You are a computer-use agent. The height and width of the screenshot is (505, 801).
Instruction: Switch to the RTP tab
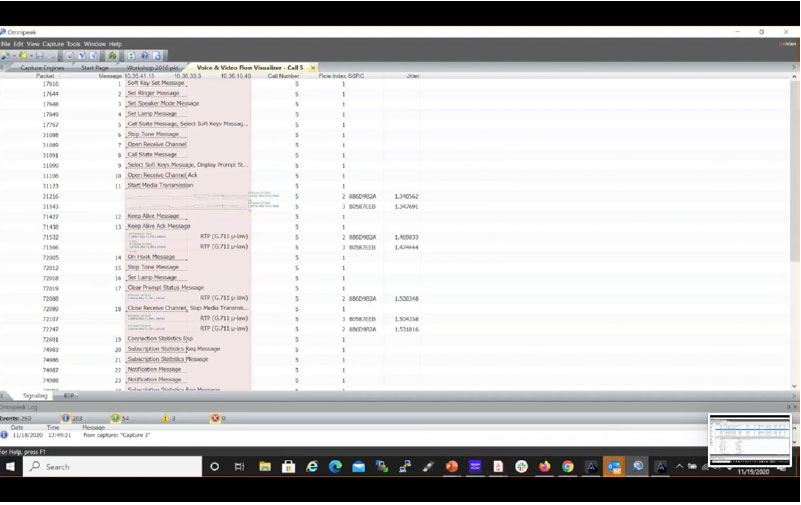(69, 395)
